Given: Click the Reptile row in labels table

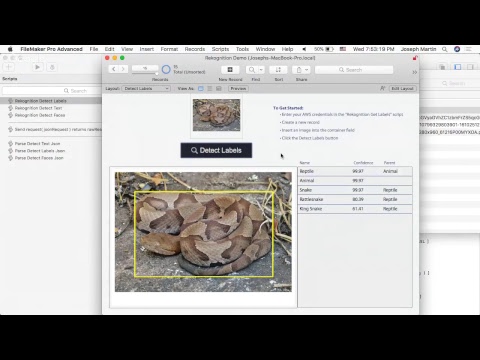Looking at the screenshot, I should pos(355,171).
